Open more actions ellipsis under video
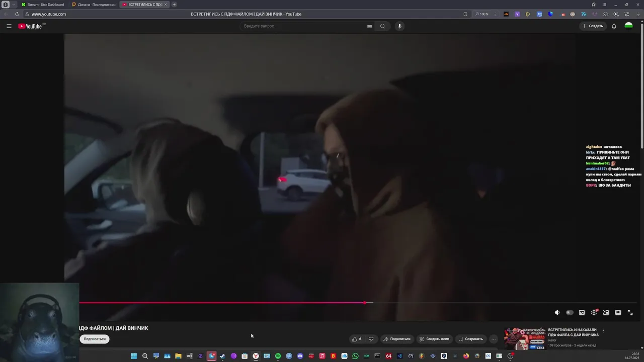This screenshot has width=644, height=362. (x=494, y=339)
